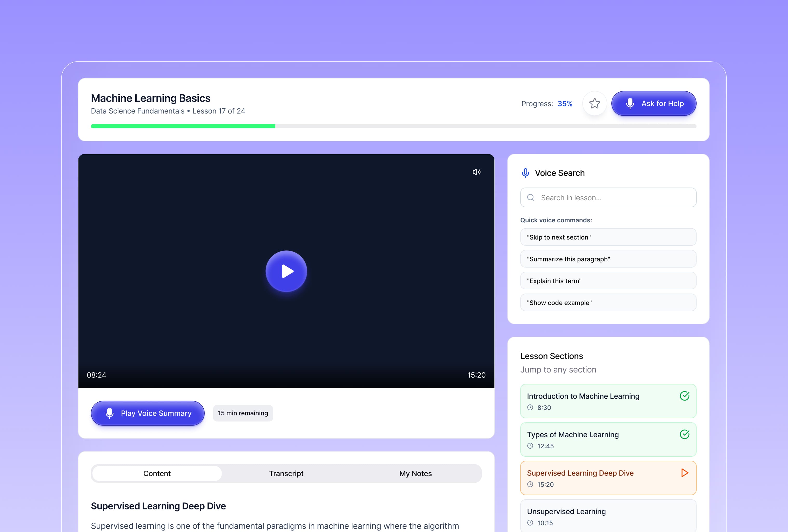The height and width of the screenshot is (532, 788).
Task: Click the green lesson progress bar
Action: pyautogui.click(x=183, y=126)
